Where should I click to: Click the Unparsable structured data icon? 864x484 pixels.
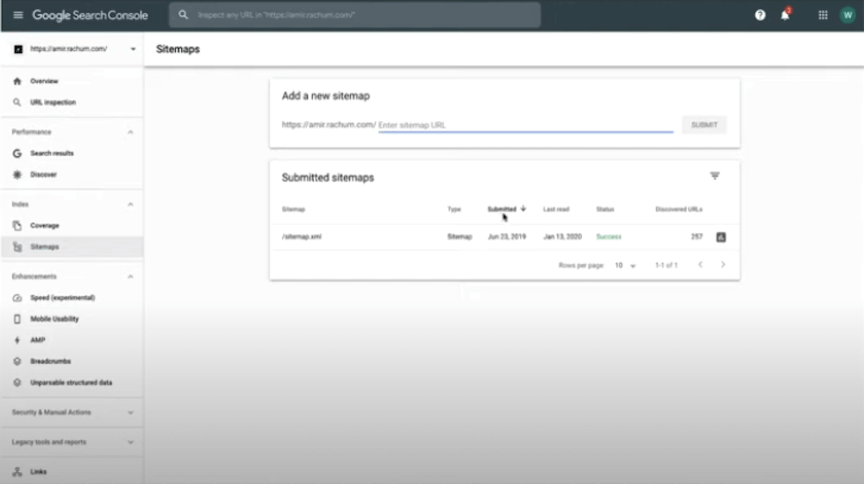[x=17, y=383]
